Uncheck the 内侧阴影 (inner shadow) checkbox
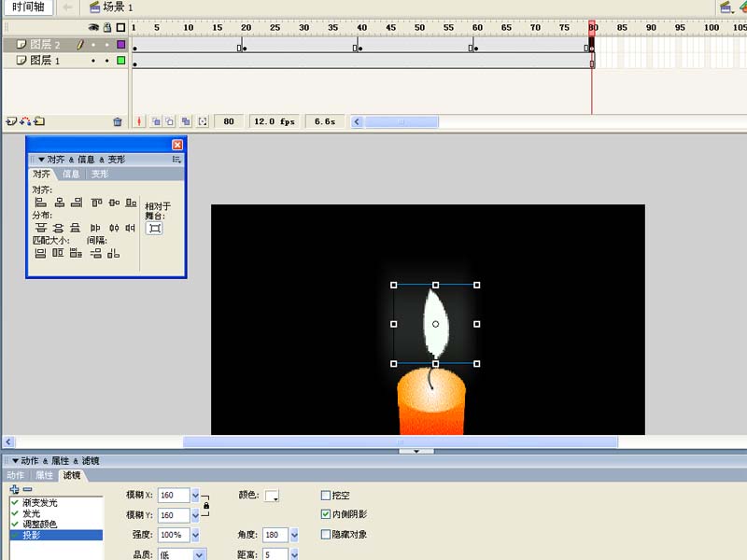747x560 pixels. (326, 514)
